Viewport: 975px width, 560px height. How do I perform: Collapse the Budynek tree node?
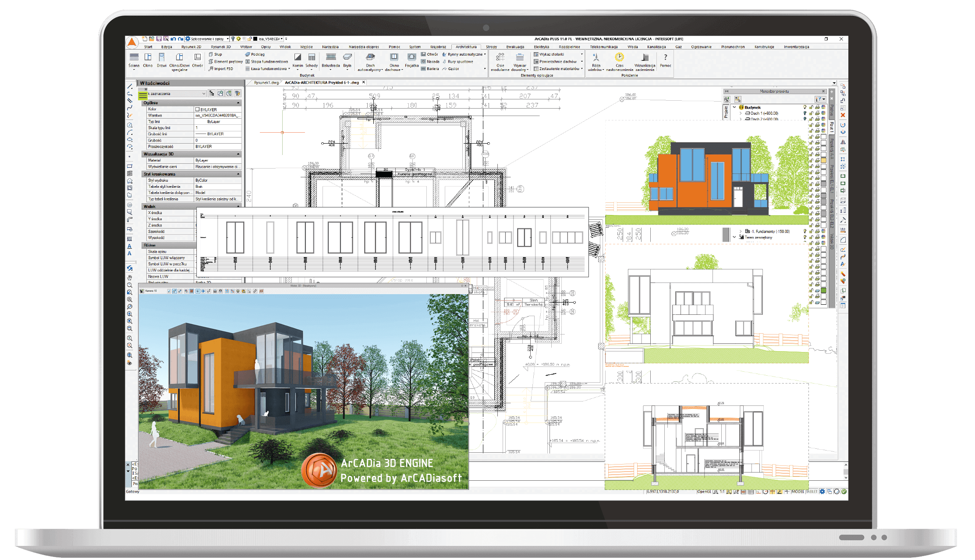(734, 107)
